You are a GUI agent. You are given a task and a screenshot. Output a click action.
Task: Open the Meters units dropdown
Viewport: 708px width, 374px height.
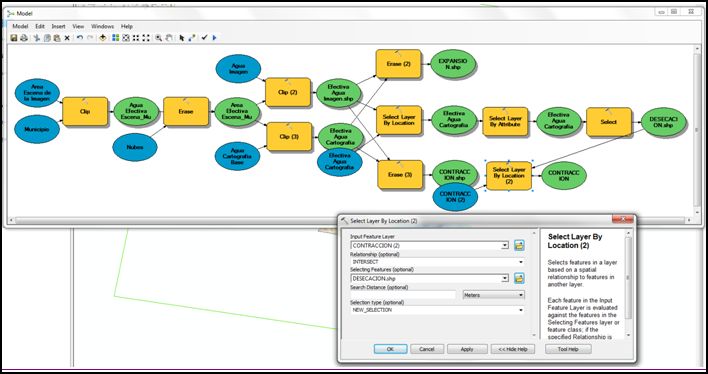[494, 295]
